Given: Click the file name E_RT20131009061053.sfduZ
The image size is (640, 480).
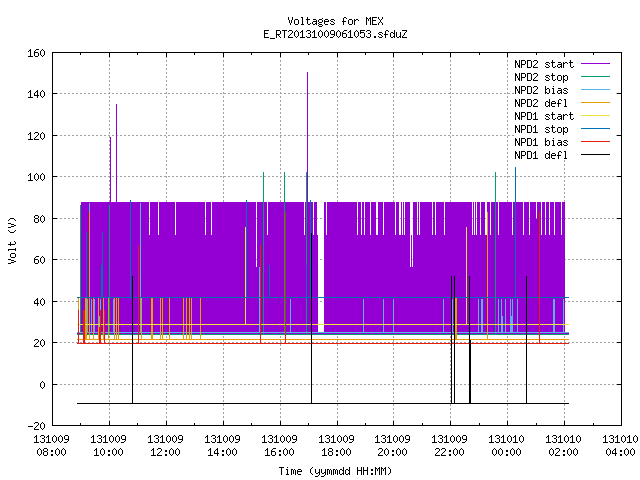Looking at the screenshot, I should click(x=335, y=34).
